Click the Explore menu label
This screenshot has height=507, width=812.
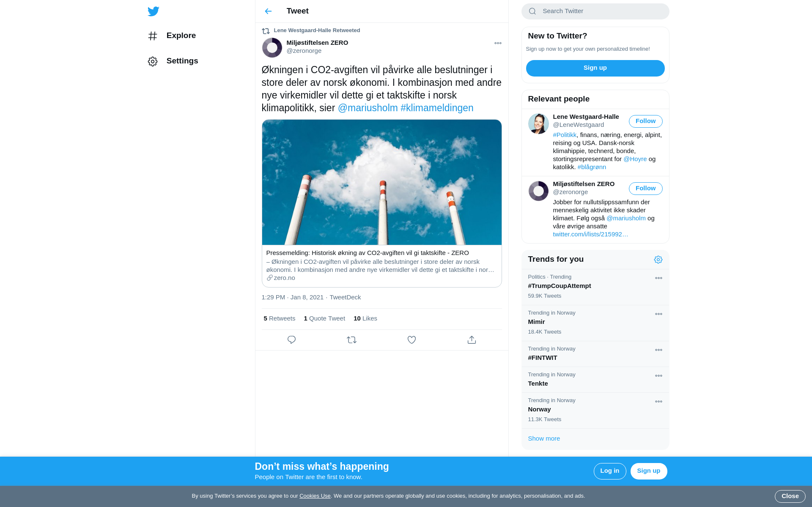coord(181,36)
